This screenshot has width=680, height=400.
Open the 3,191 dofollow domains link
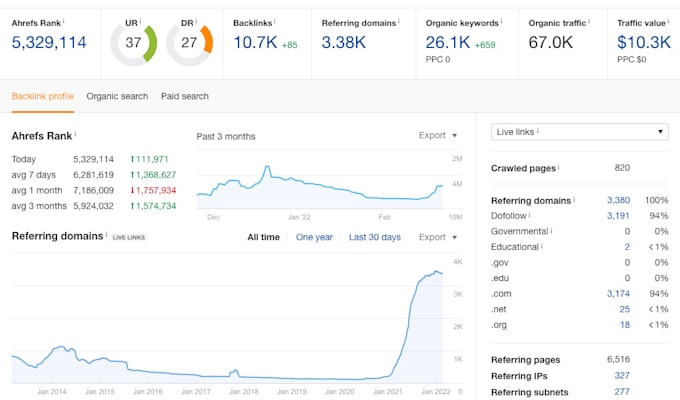(618, 216)
